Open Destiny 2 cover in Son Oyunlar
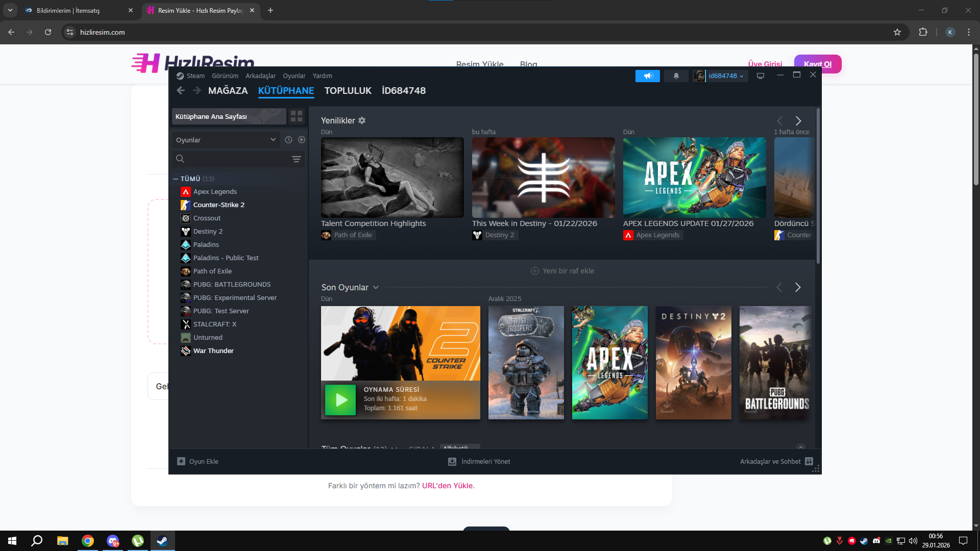This screenshot has width=980, height=551. click(694, 363)
